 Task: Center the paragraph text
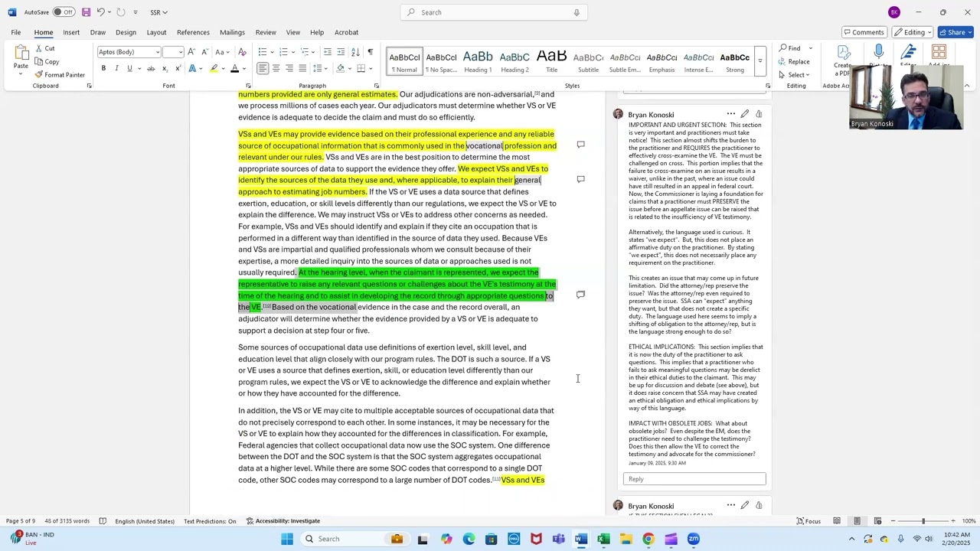pos(276,69)
